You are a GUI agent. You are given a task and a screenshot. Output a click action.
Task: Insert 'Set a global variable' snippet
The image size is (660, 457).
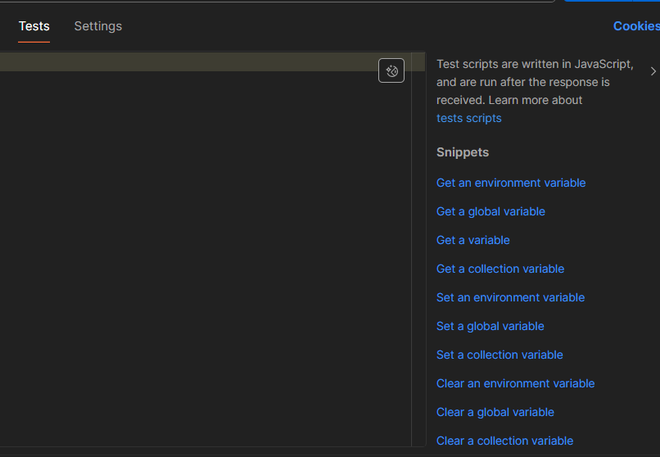(490, 326)
